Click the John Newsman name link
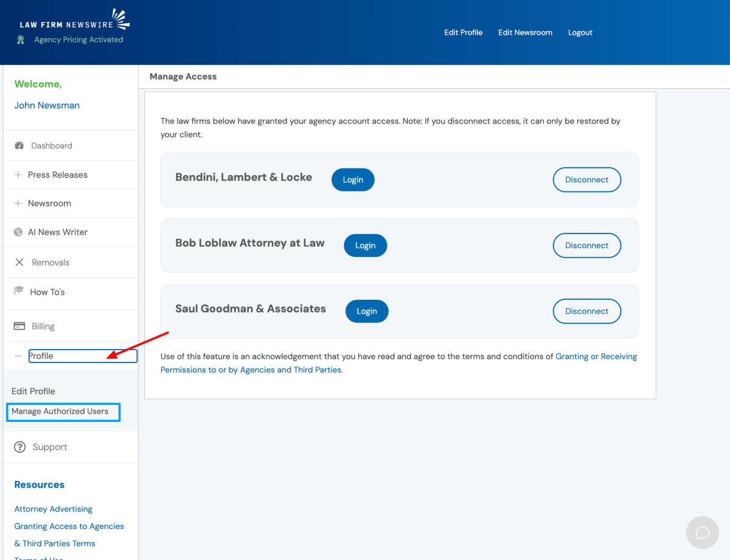This screenshot has width=730, height=560. coord(47,106)
